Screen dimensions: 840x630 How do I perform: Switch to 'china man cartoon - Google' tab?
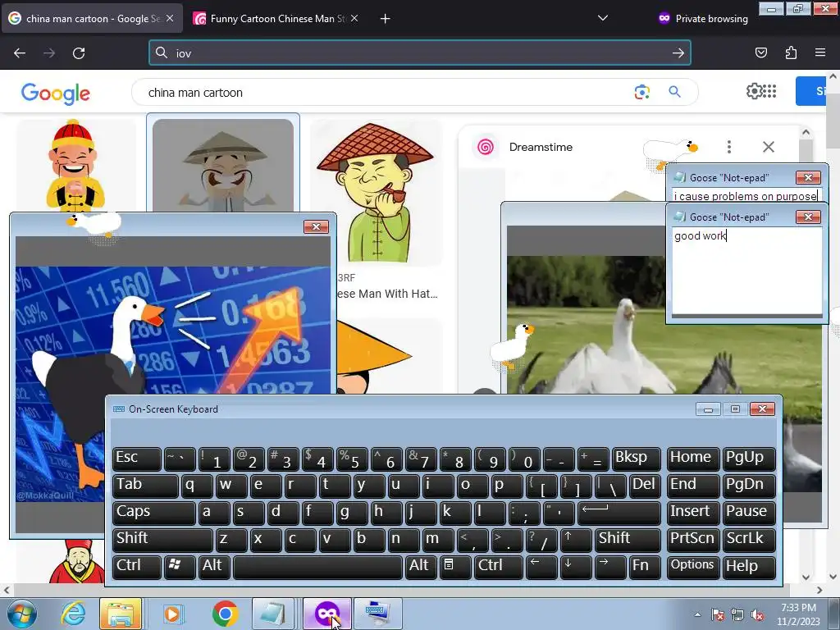(93, 19)
